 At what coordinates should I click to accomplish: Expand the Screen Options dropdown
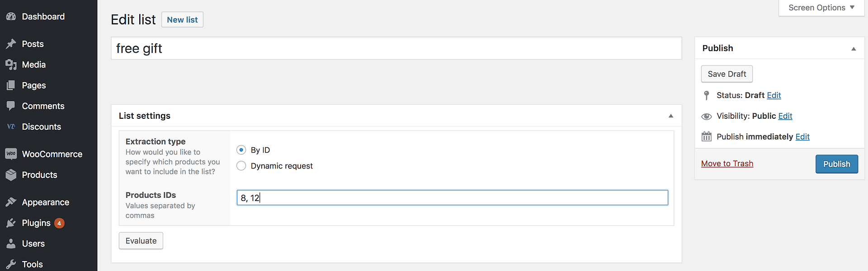(x=821, y=8)
